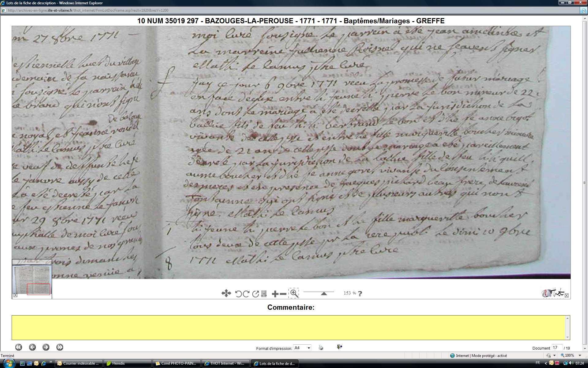Switch to Heredis in the taskbar
The image size is (588, 368).
pyautogui.click(x=127, y=363)
